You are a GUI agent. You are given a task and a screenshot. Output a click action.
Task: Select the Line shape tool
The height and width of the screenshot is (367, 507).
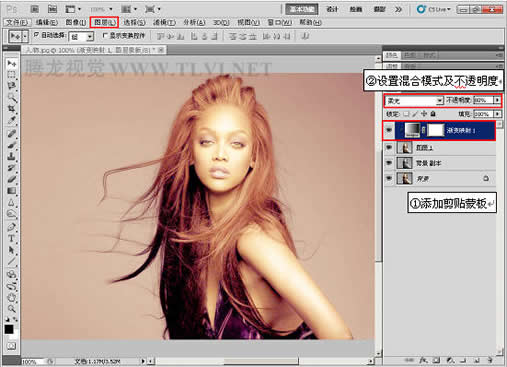12,261
